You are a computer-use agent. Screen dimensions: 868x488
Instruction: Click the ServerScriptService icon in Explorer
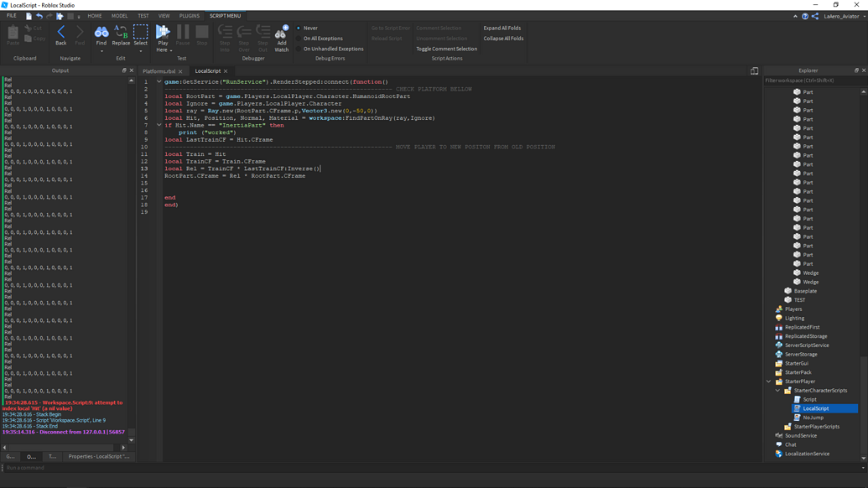click(779, 345)
